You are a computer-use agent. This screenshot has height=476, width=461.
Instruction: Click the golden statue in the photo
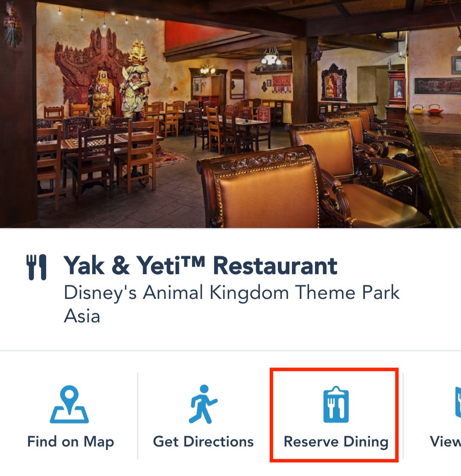pyautogui.click(x=135, y=79)
